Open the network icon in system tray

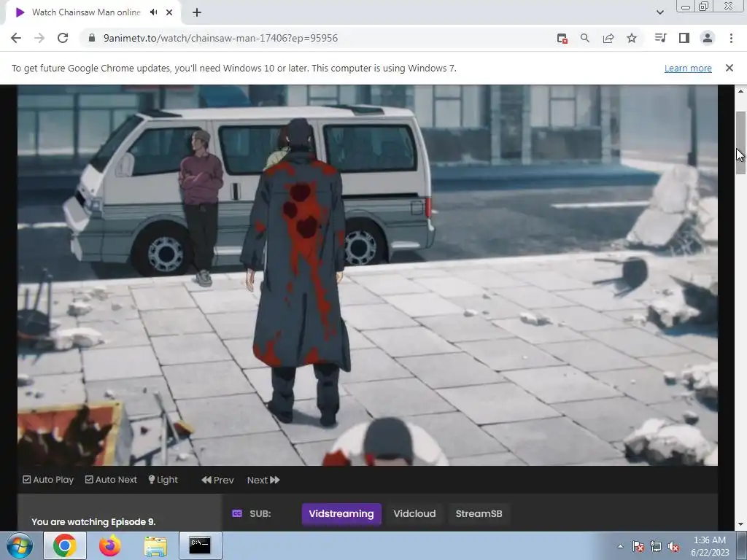click(x=656, y=546)
